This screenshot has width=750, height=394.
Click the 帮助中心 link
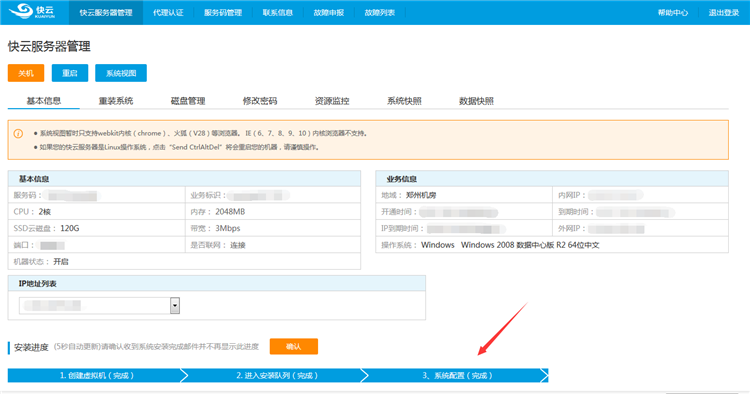(x=673, y=12)
